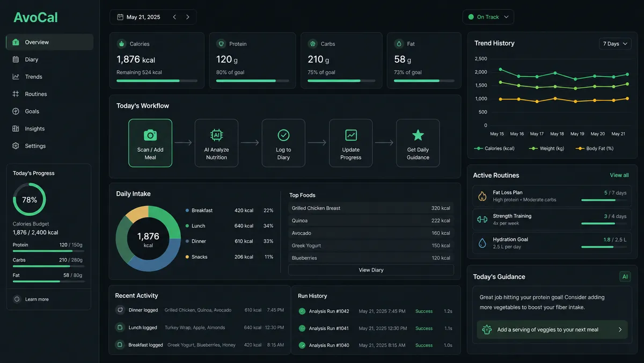Click the Learn more info icon
The height and width of the screenshot is (363, 644).
[17, 299]
